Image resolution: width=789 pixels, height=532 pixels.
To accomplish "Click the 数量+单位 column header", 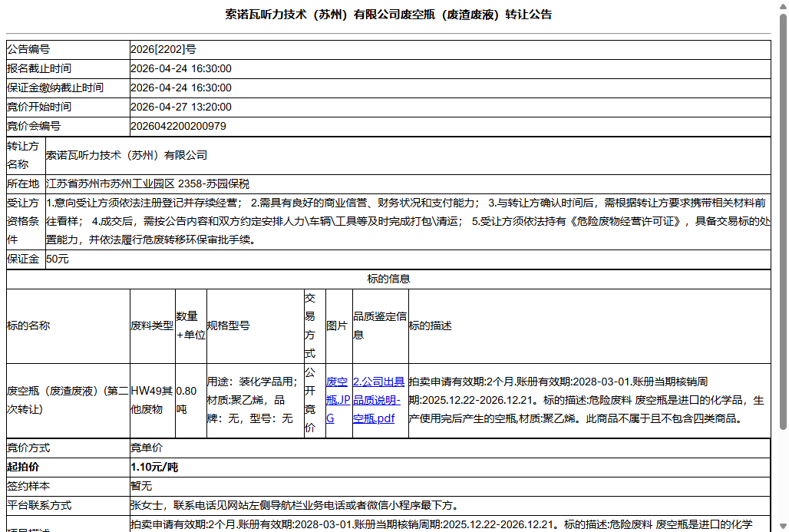I will (x=190, y=325).
